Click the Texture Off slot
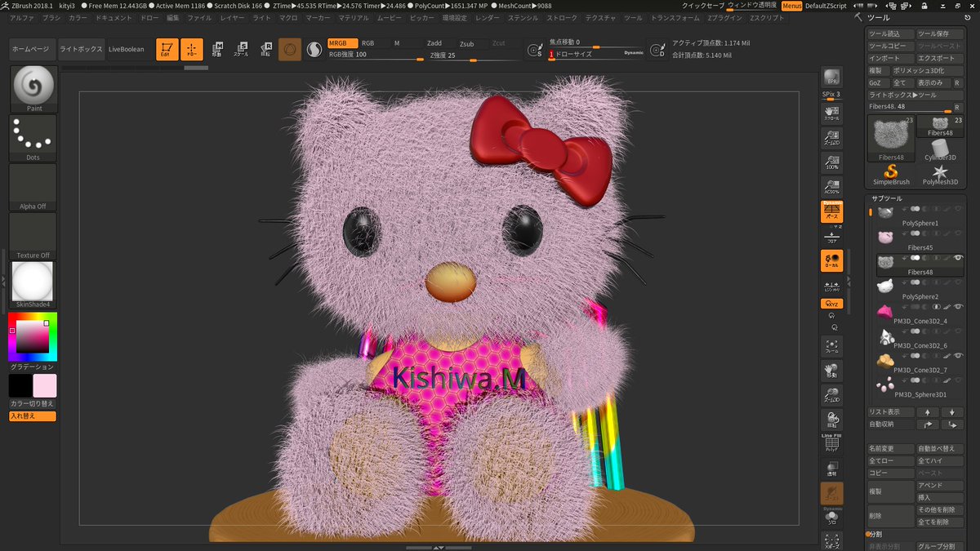 click(33, 236)
